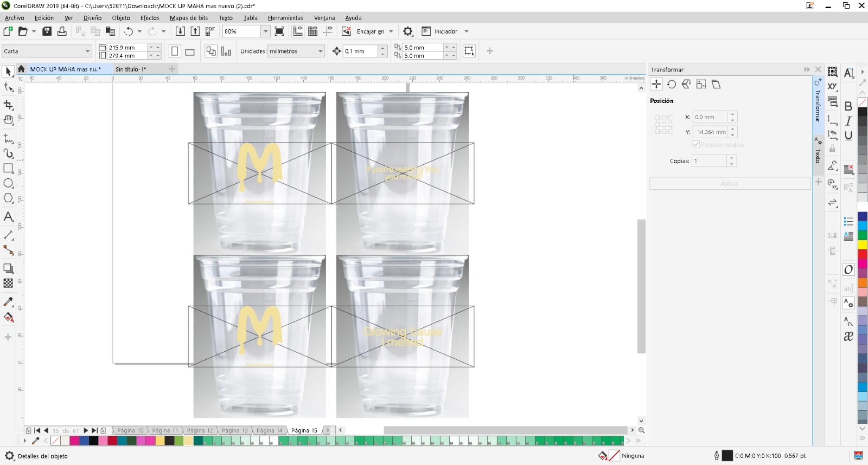Print the document using printer icon
868x465 pixels.
[x=62, y=31]
